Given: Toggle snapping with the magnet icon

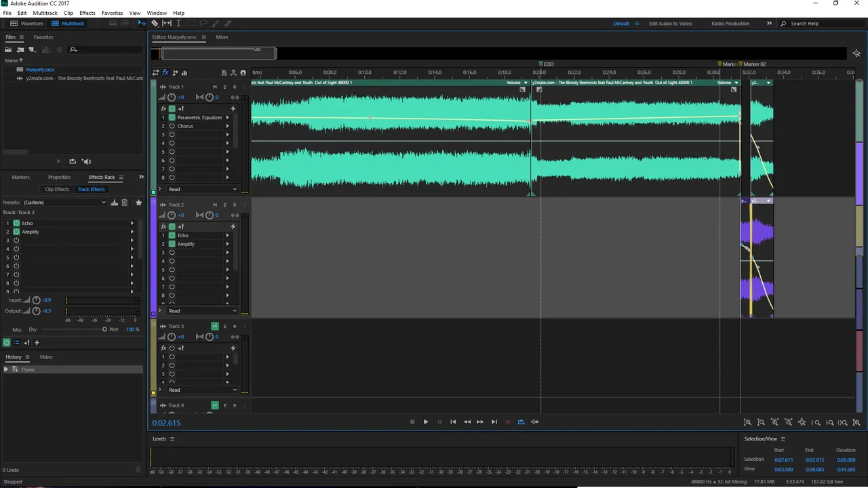Looking at the screenshot, I should pyautogui.click(x=243, y=73).
